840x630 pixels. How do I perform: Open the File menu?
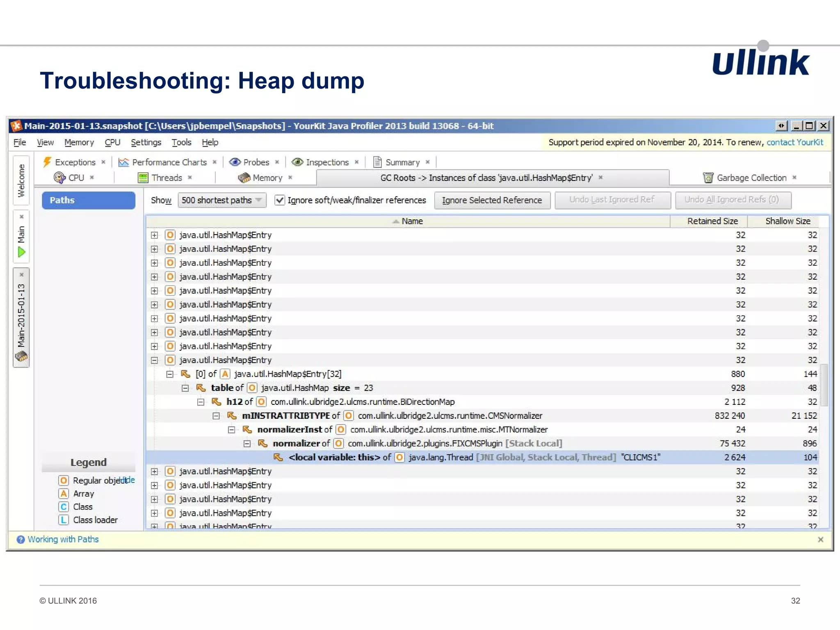[20, 142]
